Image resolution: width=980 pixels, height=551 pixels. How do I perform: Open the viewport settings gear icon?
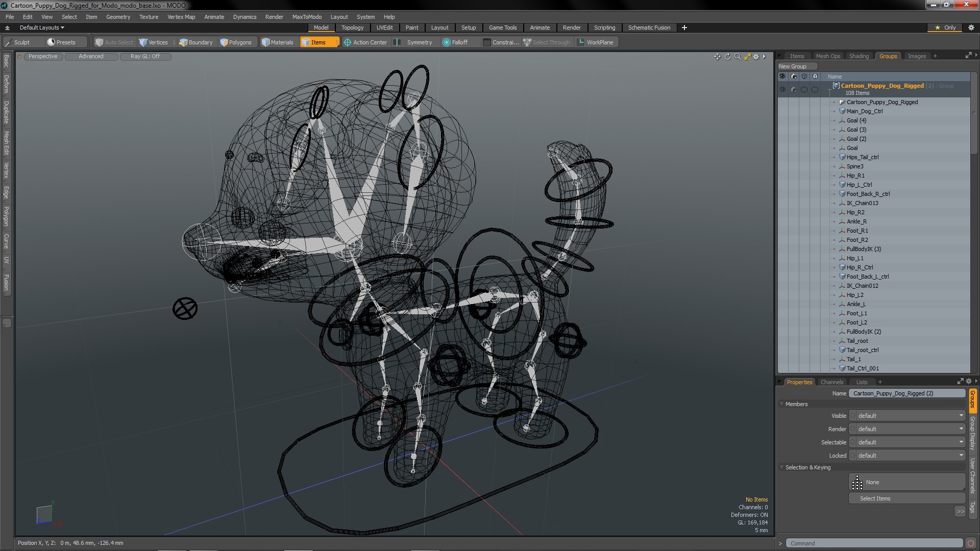click(756, 57)
